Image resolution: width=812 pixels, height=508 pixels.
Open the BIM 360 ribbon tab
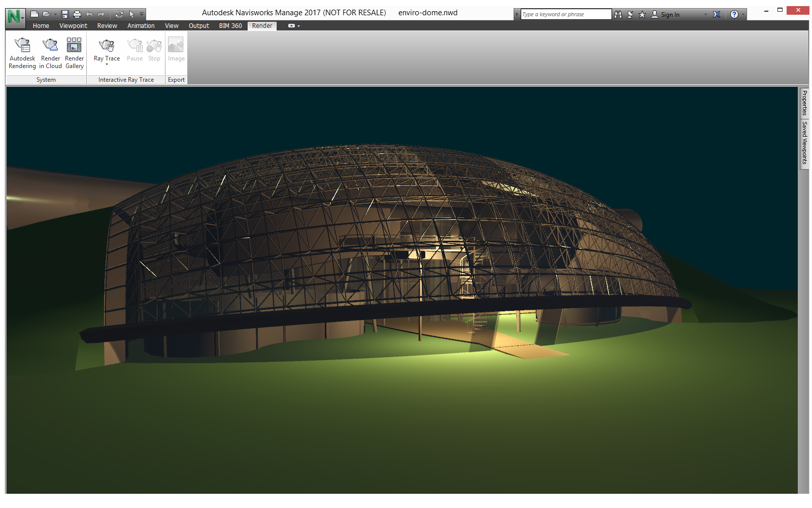click(230, 26)
